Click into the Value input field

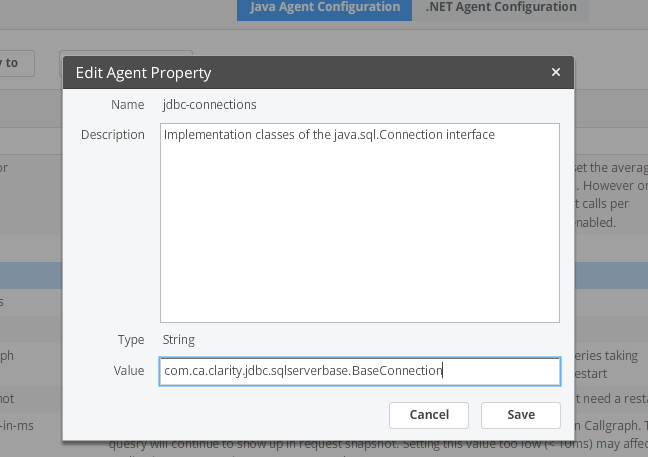360,371
